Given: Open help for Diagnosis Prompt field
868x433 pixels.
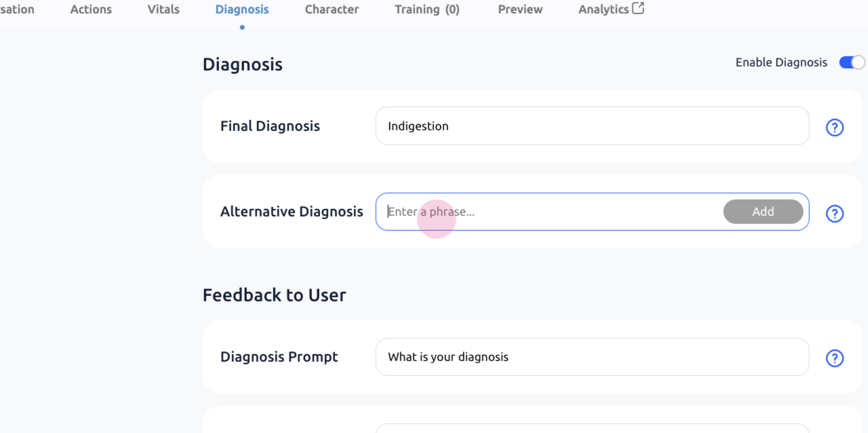Looking at the screenshot, I should (x=834, y=358).
